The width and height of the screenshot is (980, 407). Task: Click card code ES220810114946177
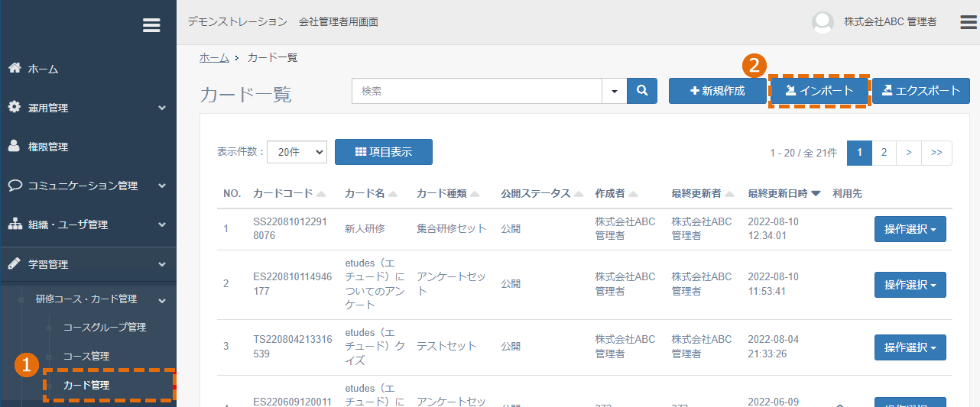click(x=292, y=284)
